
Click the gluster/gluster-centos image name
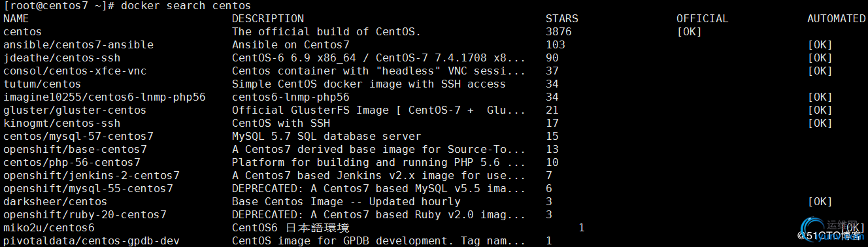tap(75, 110)
